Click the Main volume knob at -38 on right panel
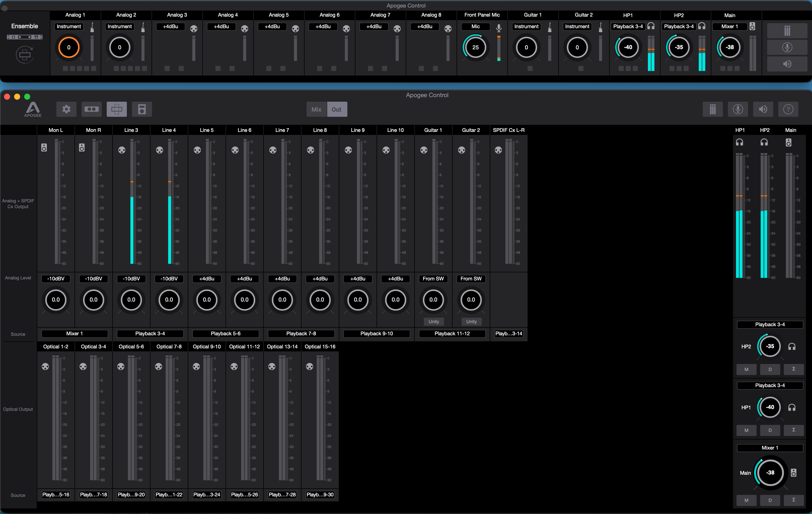The width and height of the screenshot is (812, 514). click(x=770, y=472)
